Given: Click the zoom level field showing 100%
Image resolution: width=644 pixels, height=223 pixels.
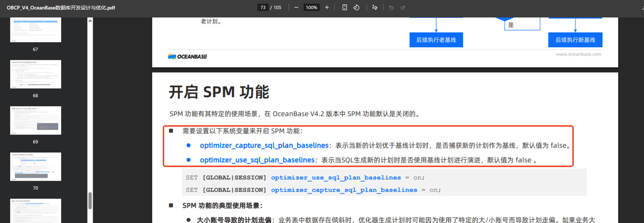Looking at the screenshot, I should (x=311, y=8).
